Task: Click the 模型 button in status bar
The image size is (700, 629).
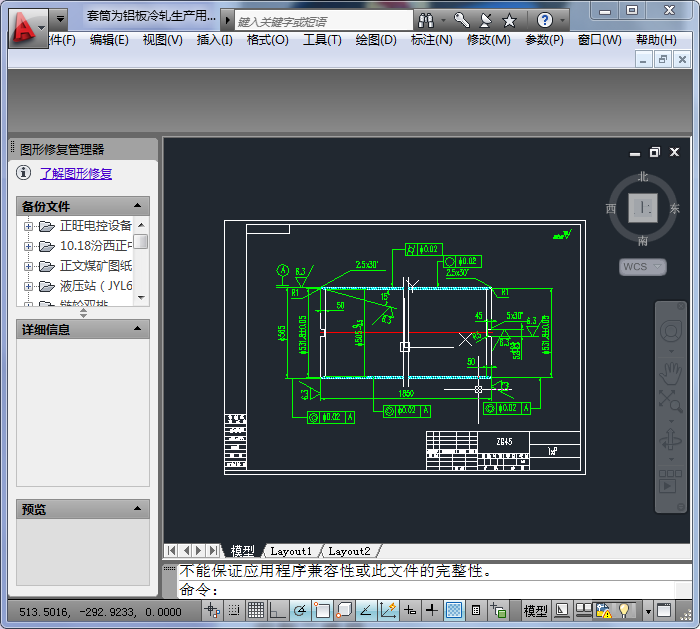Action: coord(535,610)
